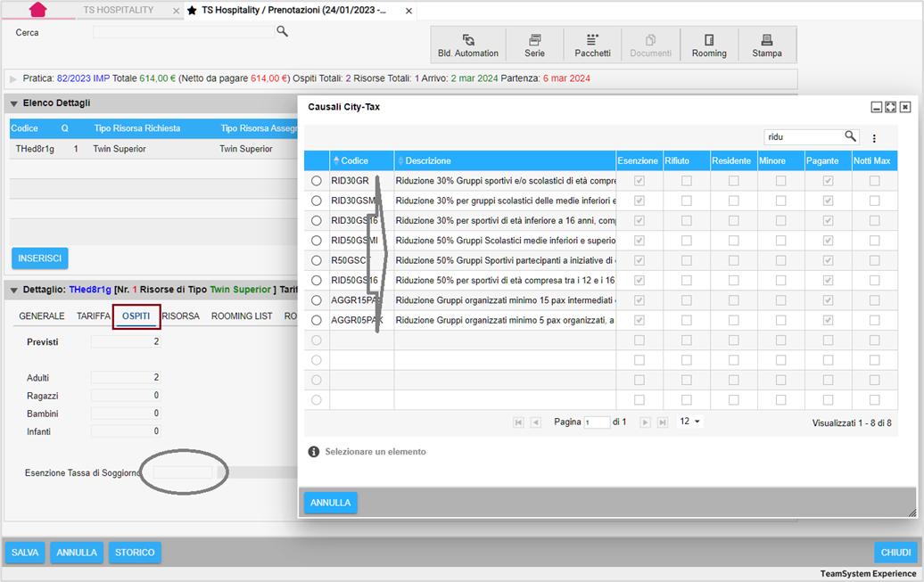Click the Cerca search input field
924x582 pixels.
pos(183,32)
